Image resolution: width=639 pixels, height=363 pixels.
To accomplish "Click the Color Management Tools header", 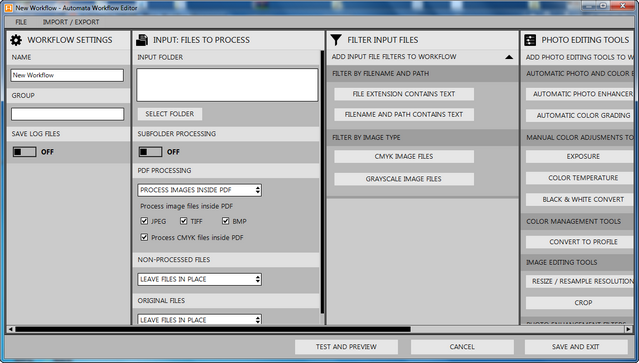I will click(x=577, y=222).
